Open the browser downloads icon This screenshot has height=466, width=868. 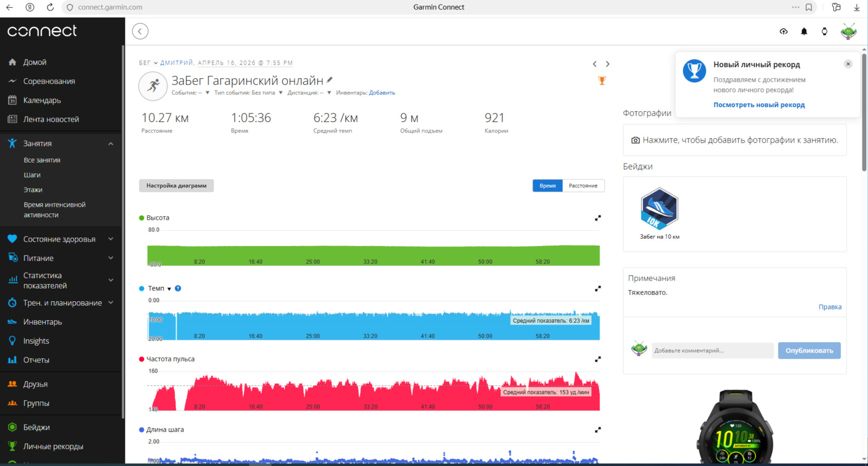point(857,7)
